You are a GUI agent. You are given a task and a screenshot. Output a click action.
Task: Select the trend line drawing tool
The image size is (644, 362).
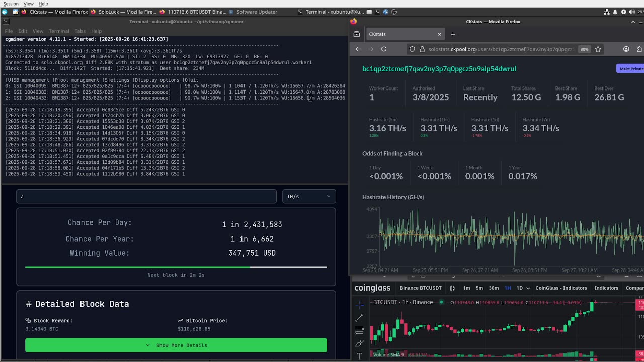pyautogui.click(x=359, y=318)
